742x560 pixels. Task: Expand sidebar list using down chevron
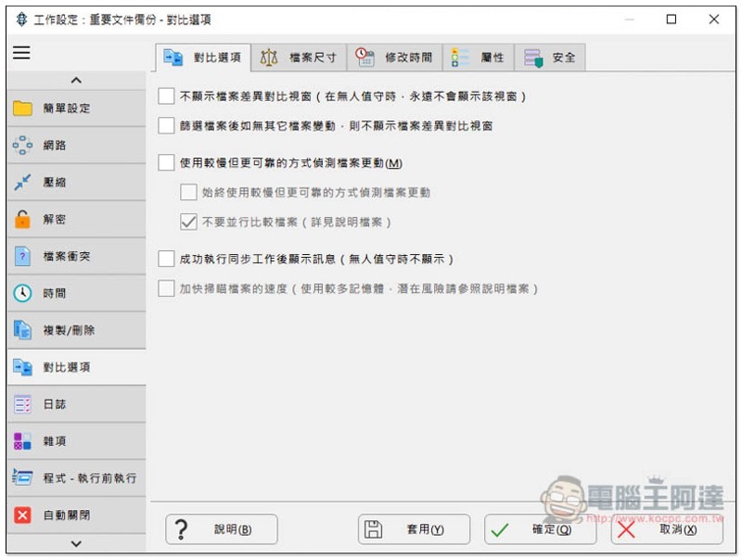[76, 543]
